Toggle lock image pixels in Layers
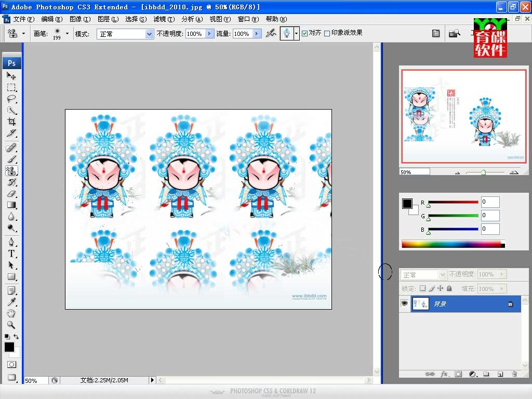Image resolution: width=532 pixels, height=399 pixels. 432,288
